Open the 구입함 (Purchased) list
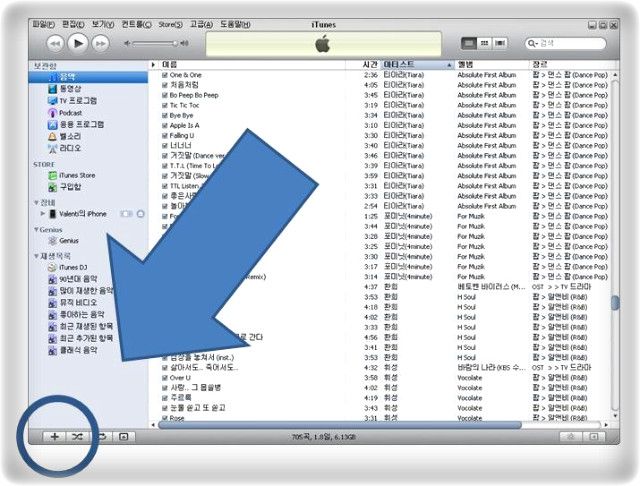The image size is (640, 486). (x=65, y=187)
